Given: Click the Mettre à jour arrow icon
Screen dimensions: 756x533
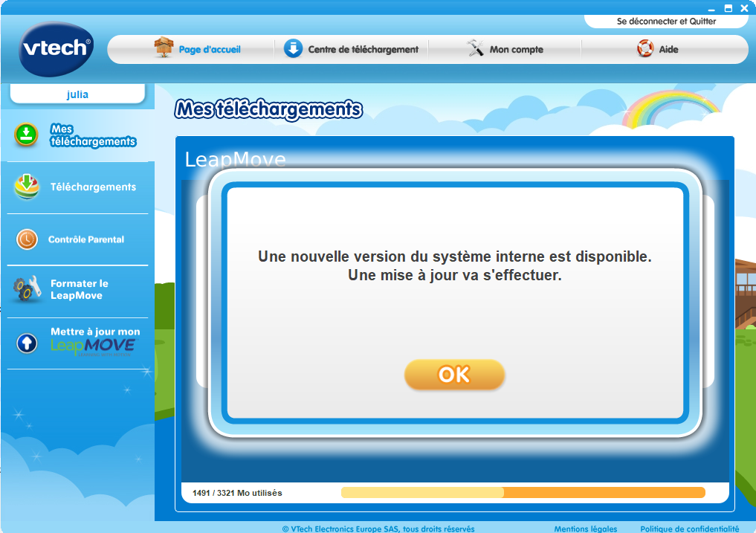Looking at the screenshot, I should pyautogui.click(x=25, y=343).
